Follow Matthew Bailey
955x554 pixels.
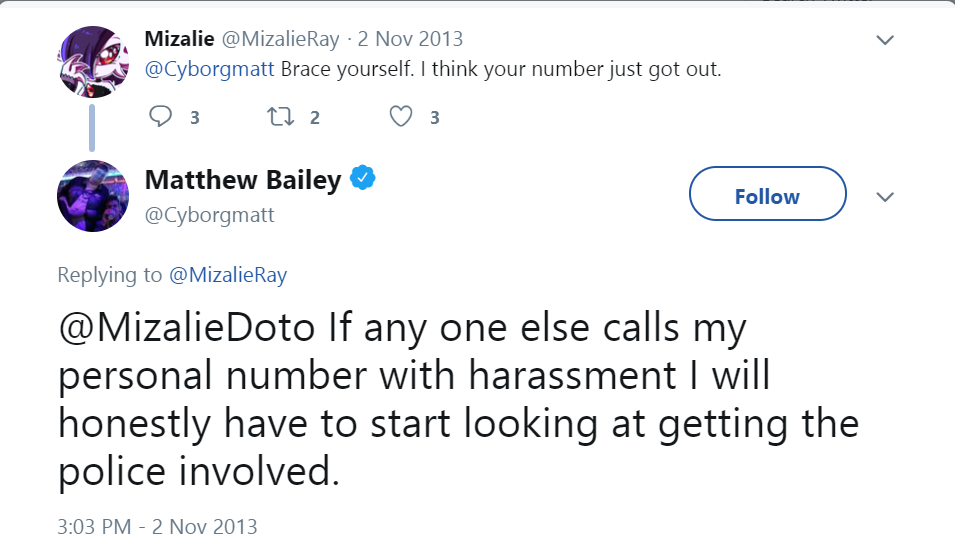tap(767, 196)
